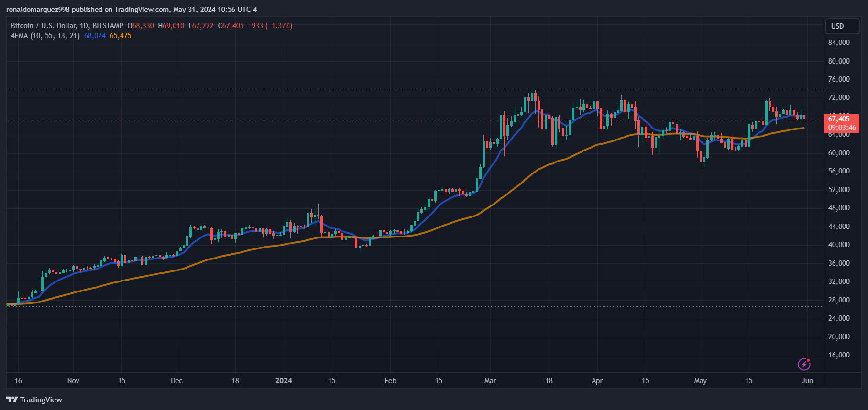The height and width of the screenshot is (410, 868).
Task: Click the 20,000 price axis label
Action: click(839, 337)
